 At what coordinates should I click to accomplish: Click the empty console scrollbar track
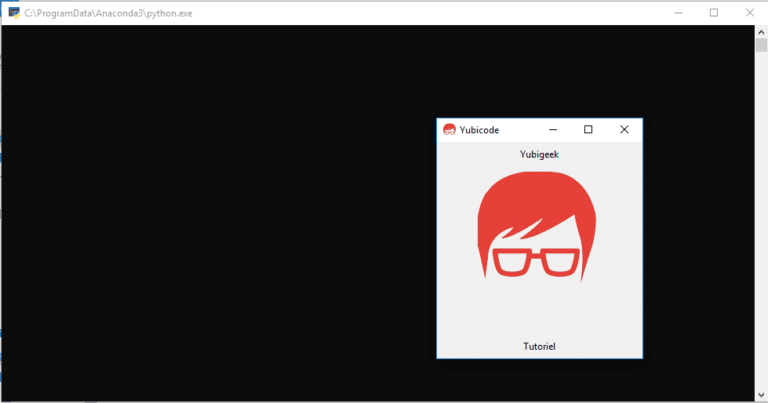pos(761,220)
